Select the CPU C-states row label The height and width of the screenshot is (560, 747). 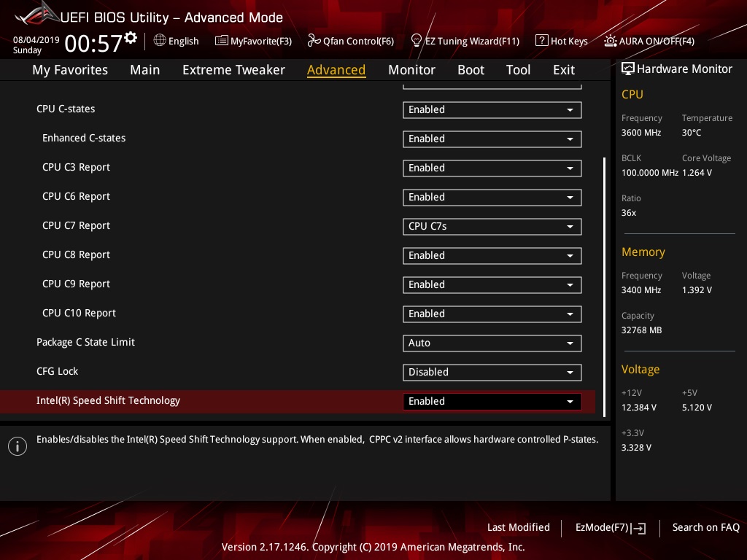66,109
